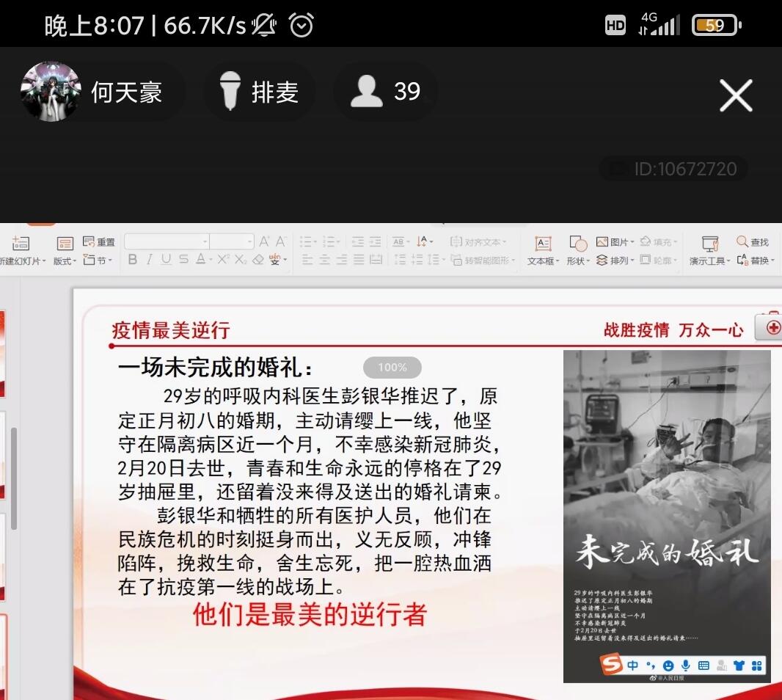The width and height of the screenshot is (782, 700).
Task: Click the Reset (重置) slide button
Action: click(99, 241)
